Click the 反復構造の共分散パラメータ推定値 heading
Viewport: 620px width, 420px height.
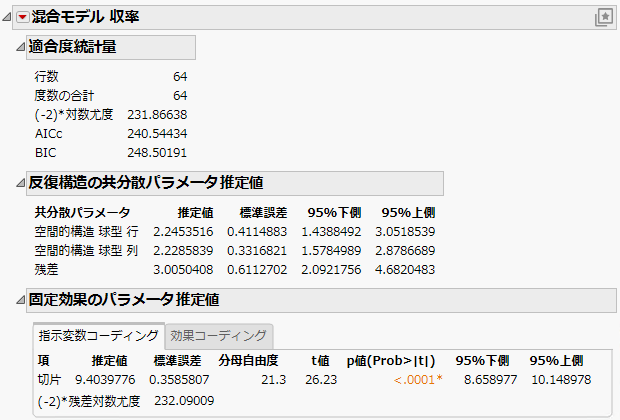pos(146,183)
